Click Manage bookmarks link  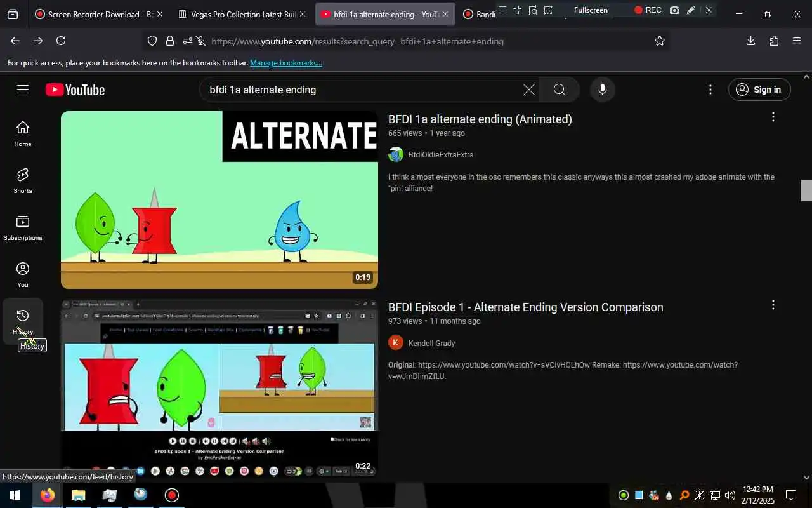pos(286,63)
